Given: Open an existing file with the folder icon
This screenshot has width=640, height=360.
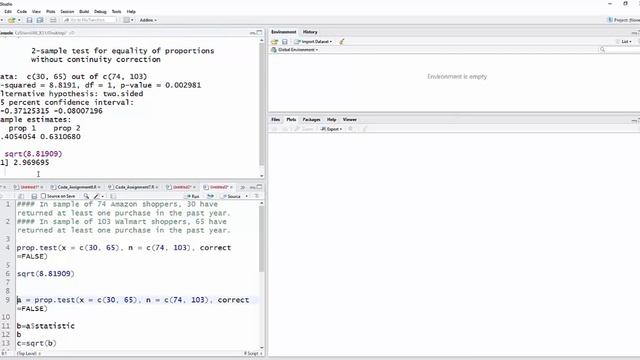Looking at the screenshot, I should tap(11, 20).
